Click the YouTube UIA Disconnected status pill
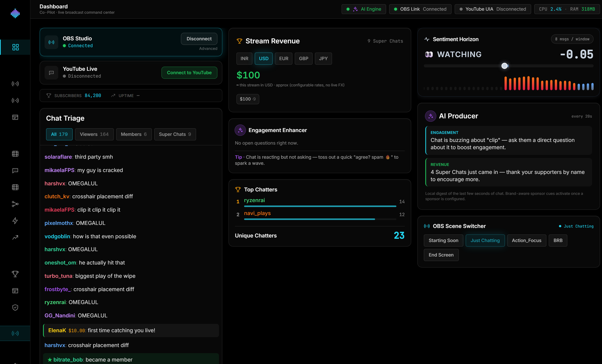 [493, 9]
